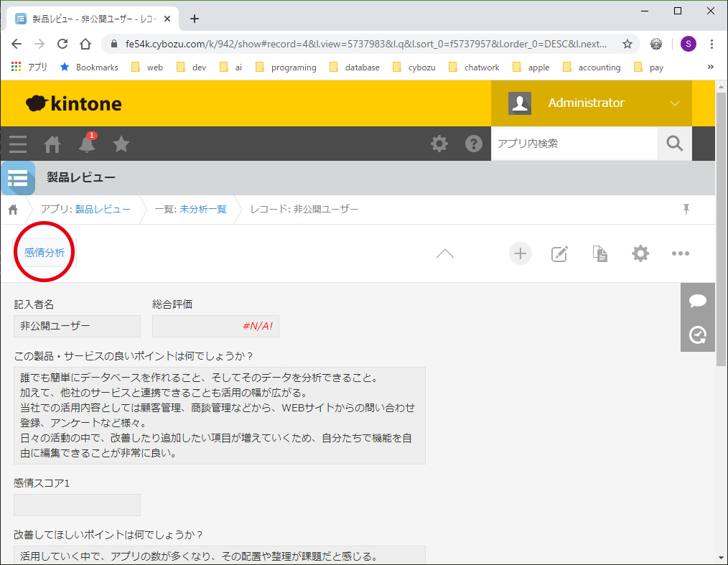Click the 感情分析 button
Viewport: 728px width, 565px height.
45,253
